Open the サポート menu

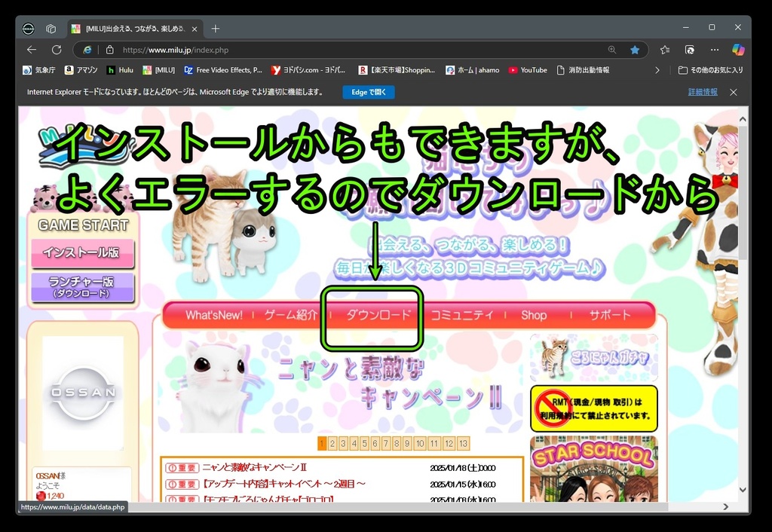pos(610,315)
